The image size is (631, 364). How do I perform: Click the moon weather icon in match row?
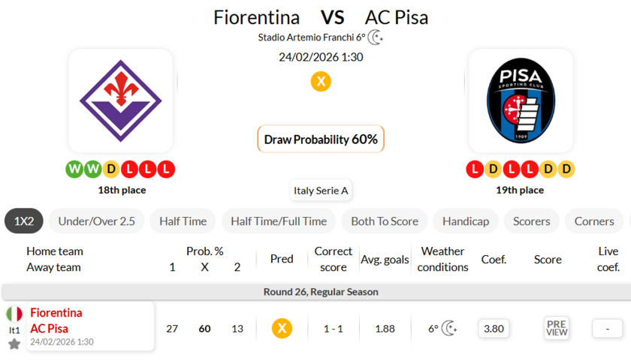click(x=449, y=328)
